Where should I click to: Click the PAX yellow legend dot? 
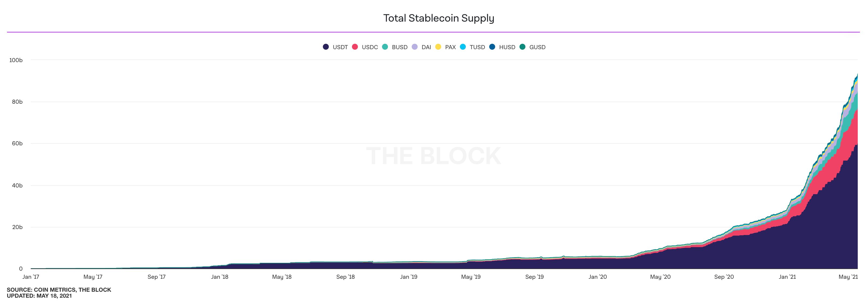click(x=438, y=47)
